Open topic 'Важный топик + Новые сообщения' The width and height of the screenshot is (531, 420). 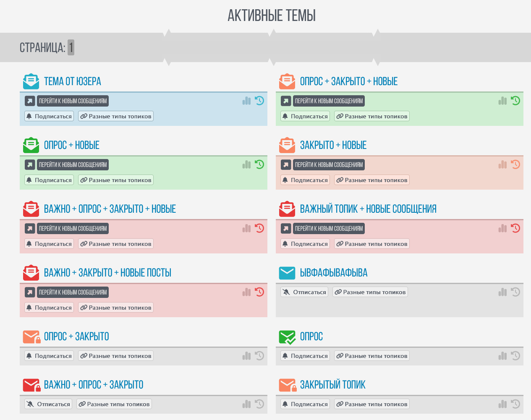(x=368, y=209)
